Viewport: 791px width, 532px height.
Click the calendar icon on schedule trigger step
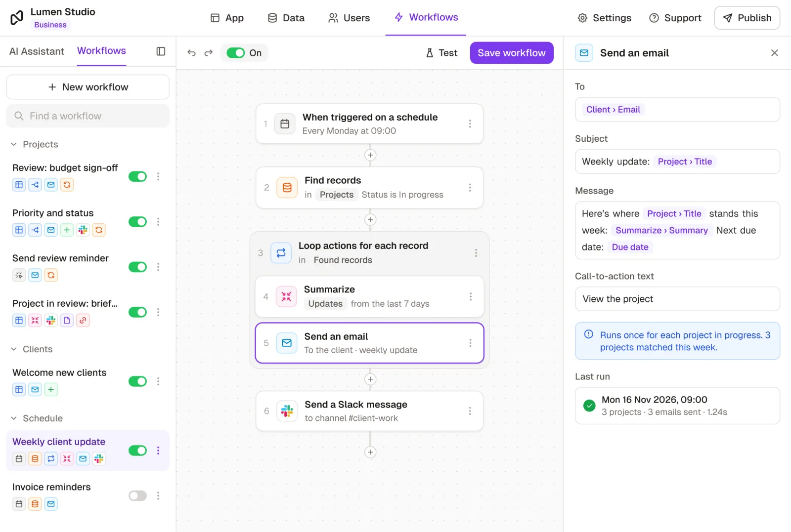[285, 124]
